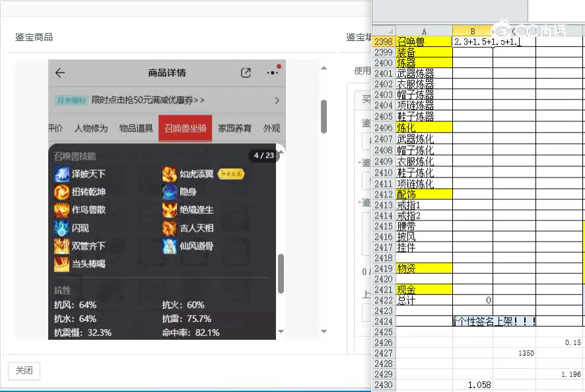Image resolution: width=585 pixels, height=392 pixels.
Task: Click cell 项链炼器 in the spreadsheet
Action: pyautogui.click(x=424, y=105)
